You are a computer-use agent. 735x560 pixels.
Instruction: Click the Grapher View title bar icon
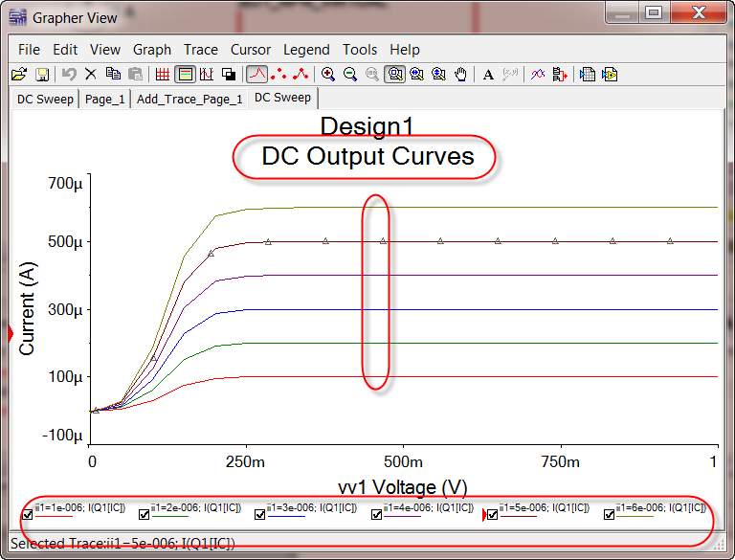coord(18,17)
